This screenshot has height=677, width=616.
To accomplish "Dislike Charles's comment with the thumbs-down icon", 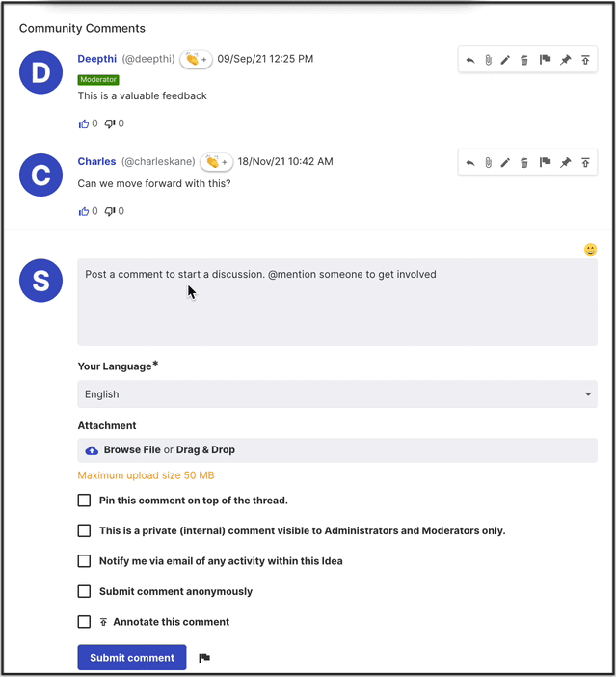I will tap(110, 211).
